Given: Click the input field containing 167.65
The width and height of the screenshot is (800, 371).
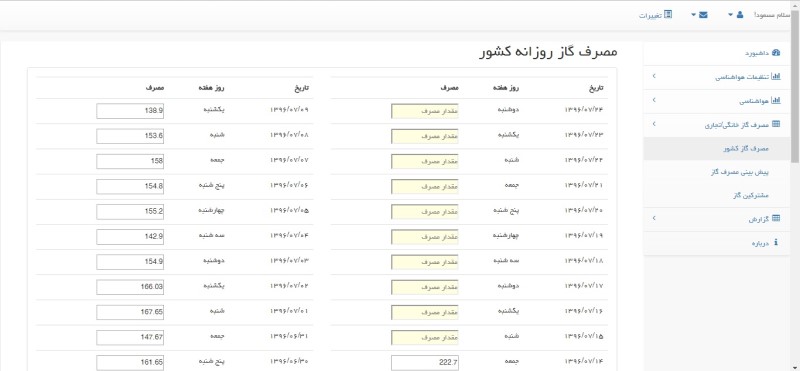Looking at the screenshot, I should click(130, 312).
